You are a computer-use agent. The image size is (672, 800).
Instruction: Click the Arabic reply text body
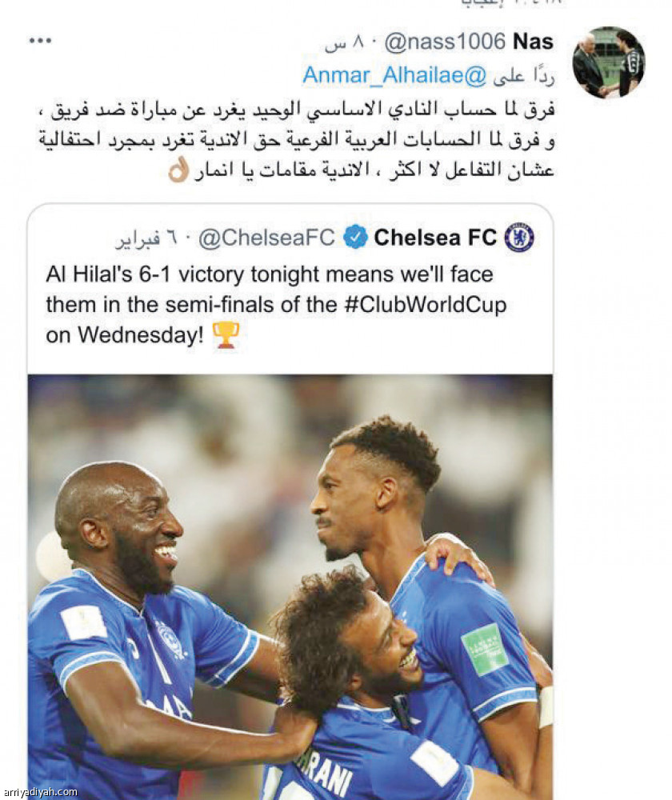(297, 140)
